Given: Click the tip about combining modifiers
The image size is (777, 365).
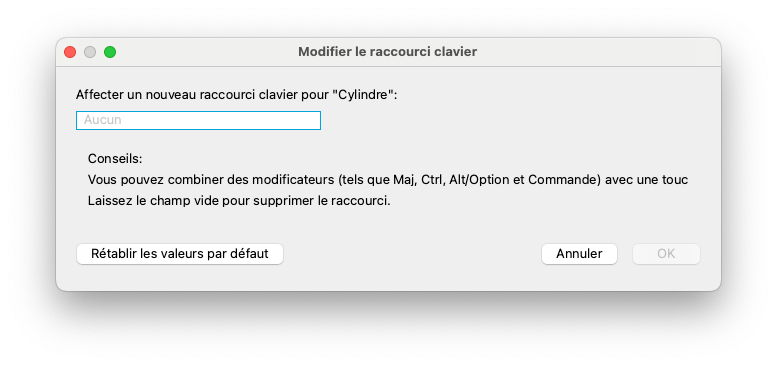Looking at the screenshot, I should coord(388,180).
